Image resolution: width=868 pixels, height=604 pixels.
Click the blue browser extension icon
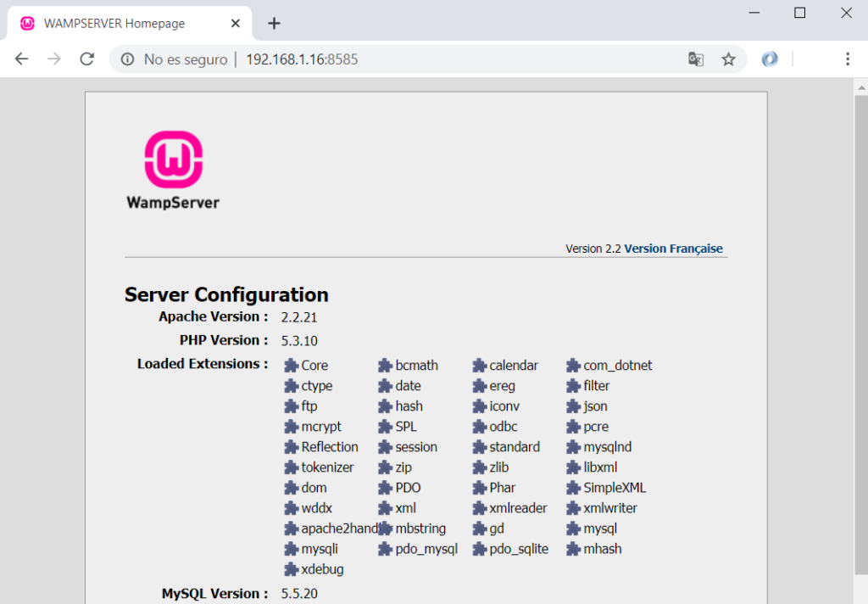770,59
